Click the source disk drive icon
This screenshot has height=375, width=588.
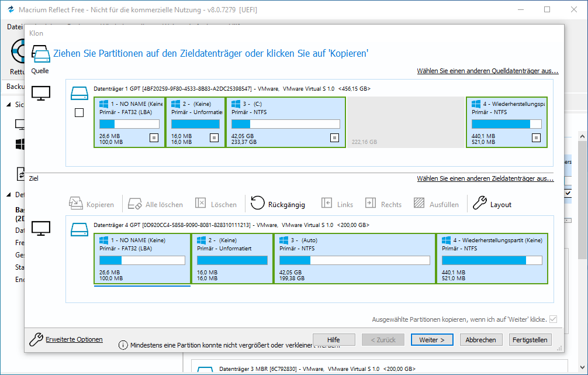[79, 92]
